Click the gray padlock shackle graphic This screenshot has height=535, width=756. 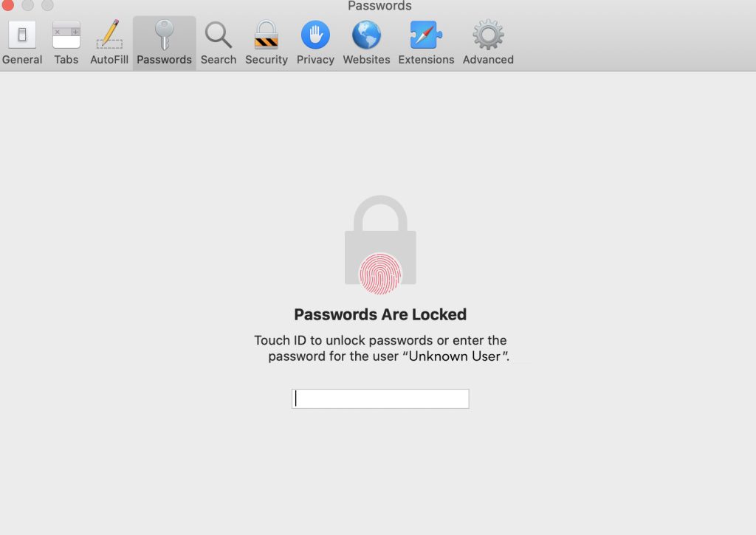pos(380,213)
